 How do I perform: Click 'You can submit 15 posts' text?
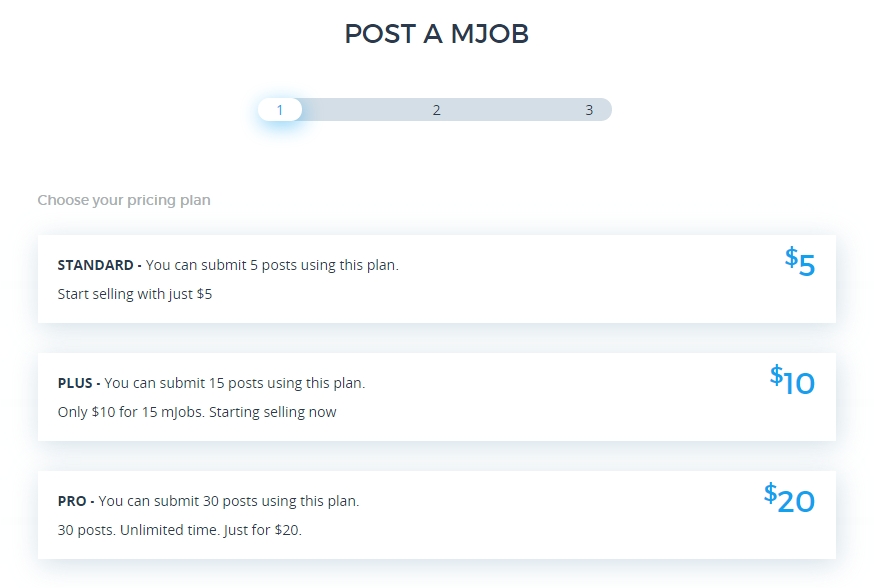(x=235, y=383)
